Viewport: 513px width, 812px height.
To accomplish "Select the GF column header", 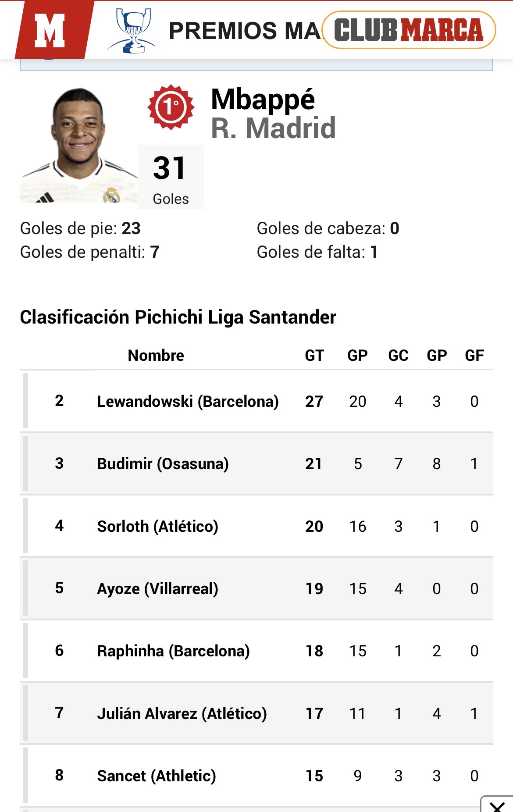I will pyautogui.click(x=474, y=355).
